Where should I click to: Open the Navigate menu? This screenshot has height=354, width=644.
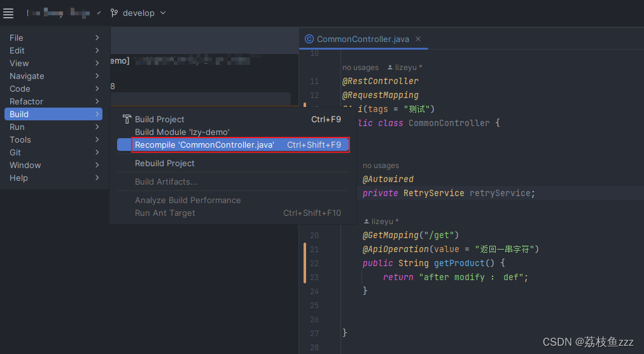point(53,76)
